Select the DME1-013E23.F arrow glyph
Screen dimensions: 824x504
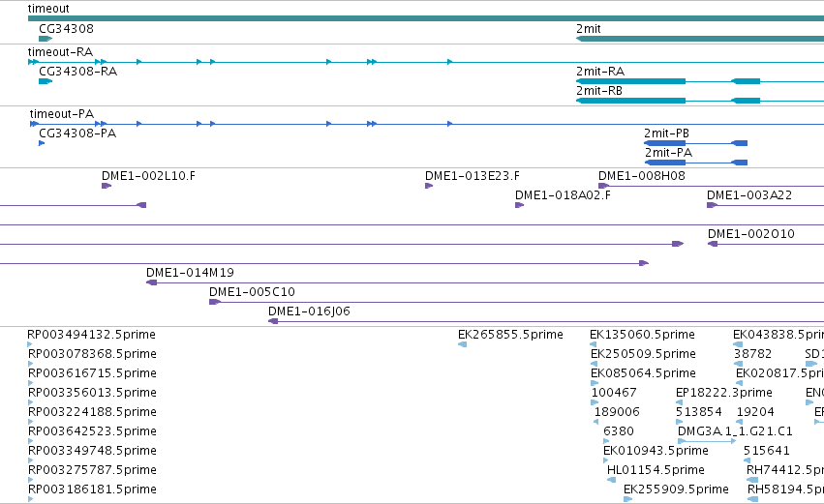point(429,186)
